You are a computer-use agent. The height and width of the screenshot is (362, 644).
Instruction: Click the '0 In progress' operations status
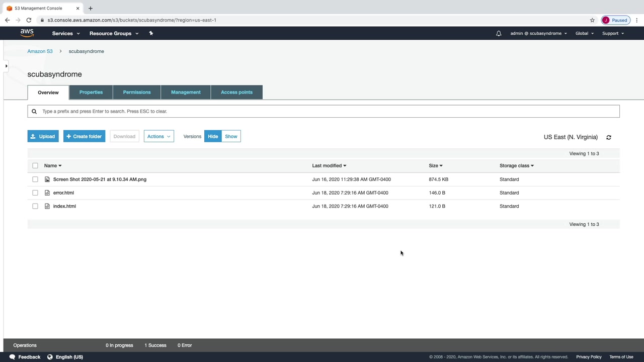(119, 345)
